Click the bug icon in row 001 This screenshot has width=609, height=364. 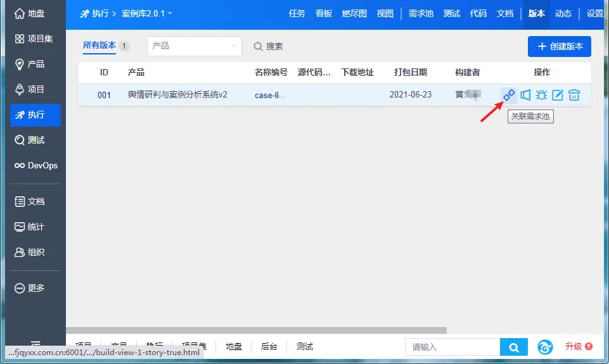click(x=541, y=95)
